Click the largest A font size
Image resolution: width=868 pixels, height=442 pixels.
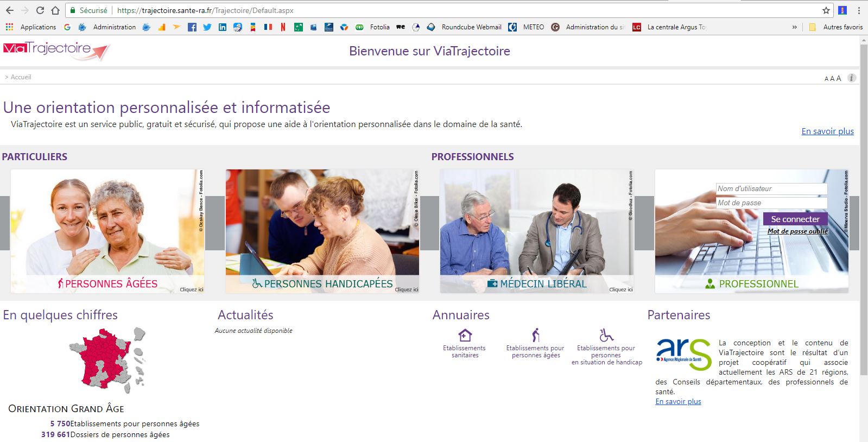pos(839,78)
